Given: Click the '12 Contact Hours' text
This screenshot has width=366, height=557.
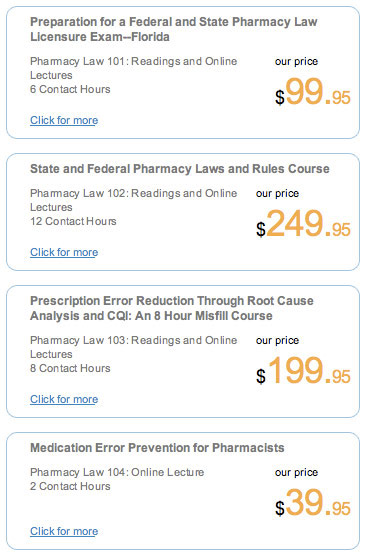Looking at the screenshot, I should coord(73,221).
